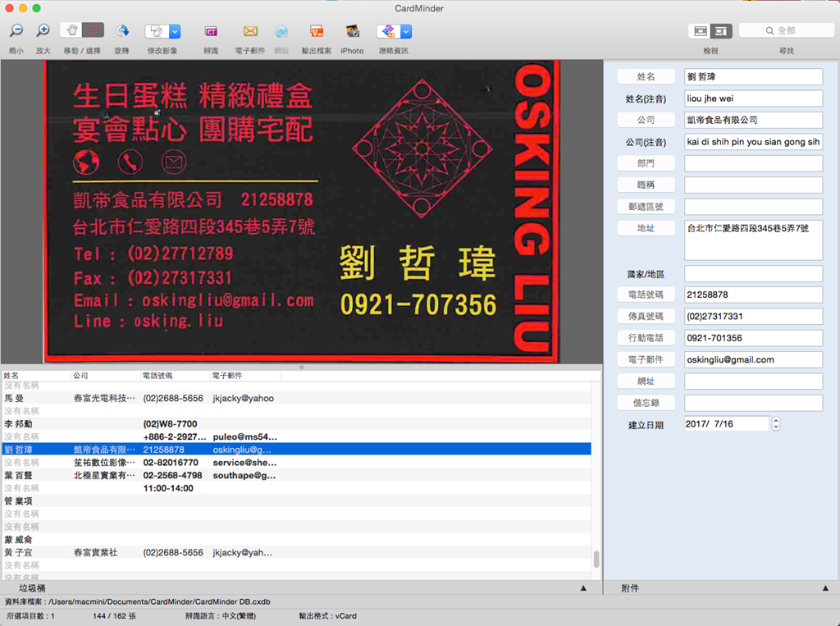Click the iPhoto toolbar icon
Image resolution: width=840 pixels, height=626 pixels.
coord(352,31)
